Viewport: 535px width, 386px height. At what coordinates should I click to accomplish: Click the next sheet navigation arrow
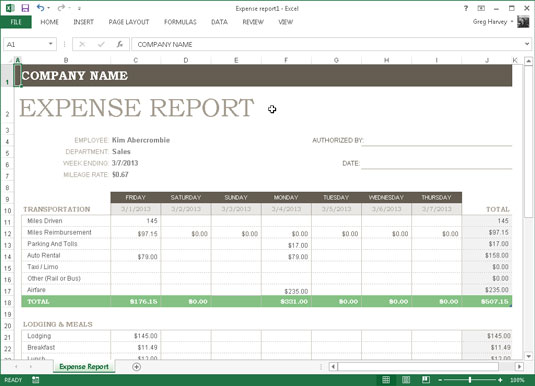click(31, 367)
